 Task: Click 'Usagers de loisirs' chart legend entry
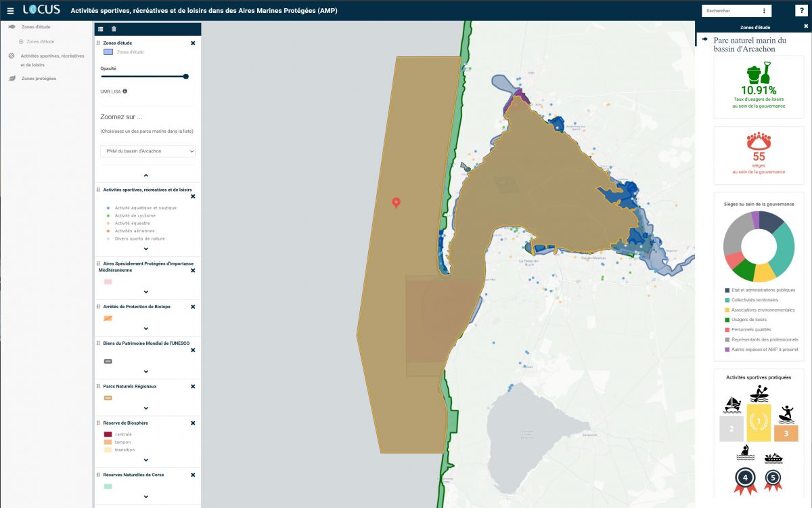[749, 320]
